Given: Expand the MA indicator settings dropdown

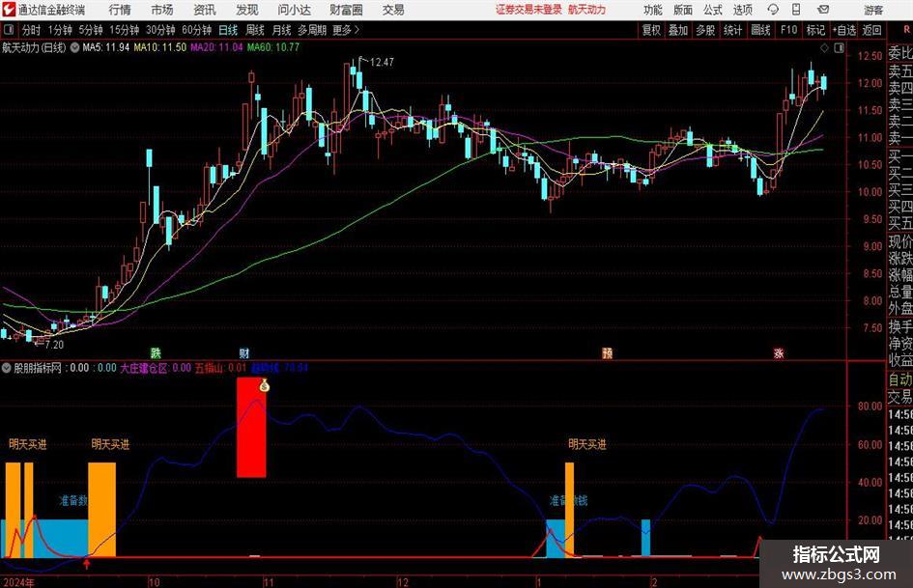Looking at the screenshot, I should [74, 47].
